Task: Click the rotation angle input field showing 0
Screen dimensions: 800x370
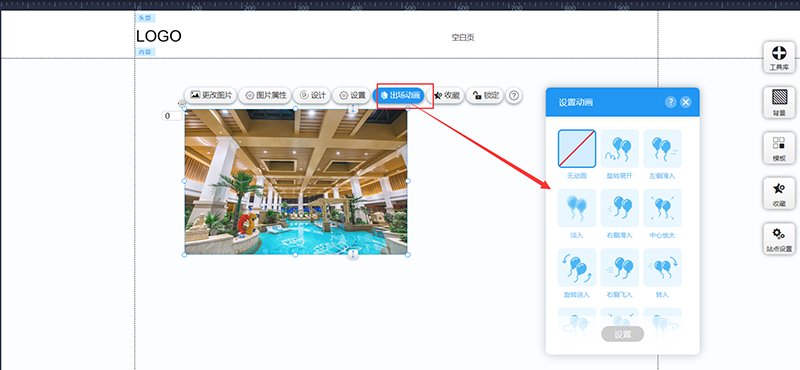Action: [x=172, y=116]
